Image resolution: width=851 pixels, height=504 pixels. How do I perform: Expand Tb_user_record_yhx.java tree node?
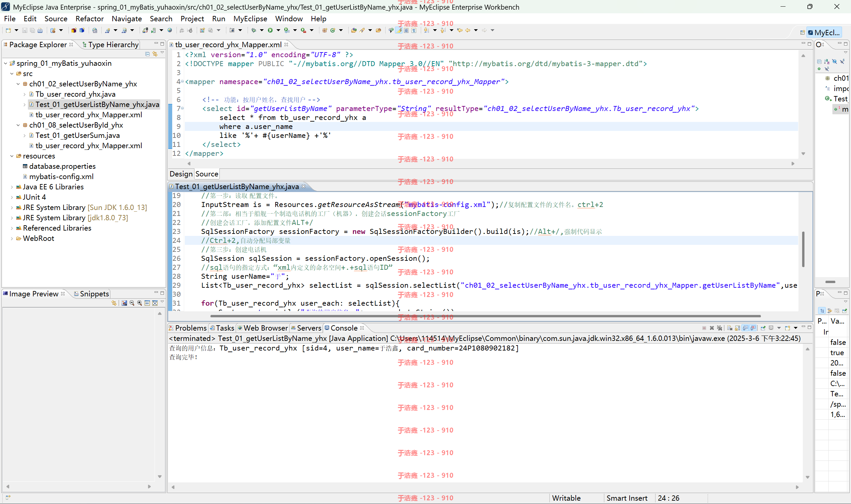point(25,94)
